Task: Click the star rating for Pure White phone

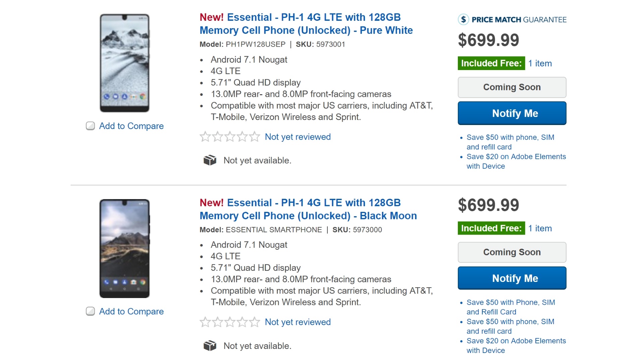Action: click(230, 137)
